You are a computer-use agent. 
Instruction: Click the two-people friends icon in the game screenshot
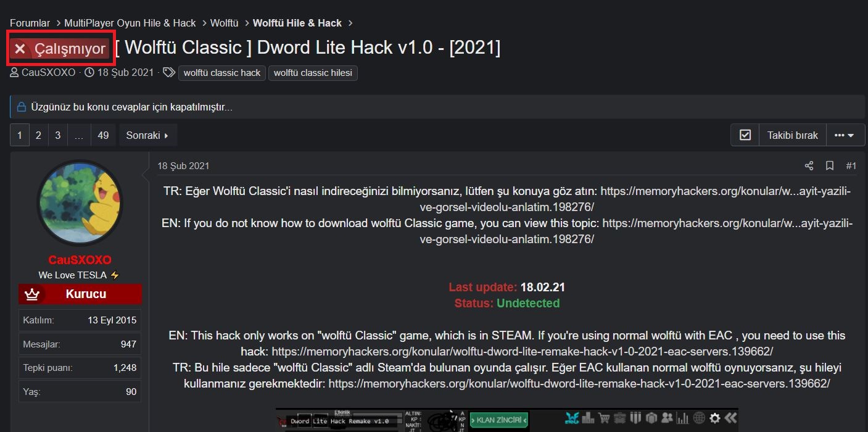point(667,418)
